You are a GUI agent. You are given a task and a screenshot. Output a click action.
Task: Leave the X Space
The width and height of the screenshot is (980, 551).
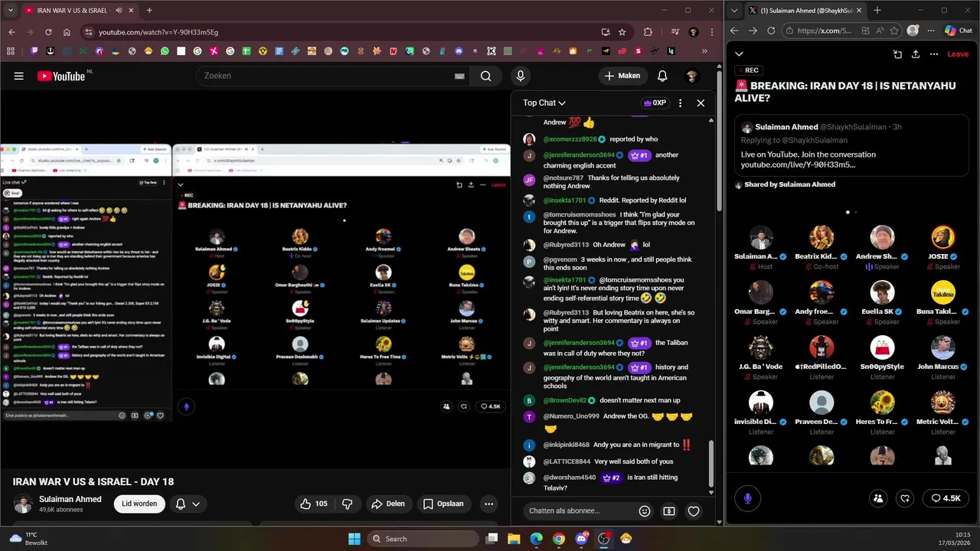coord(958,54)
